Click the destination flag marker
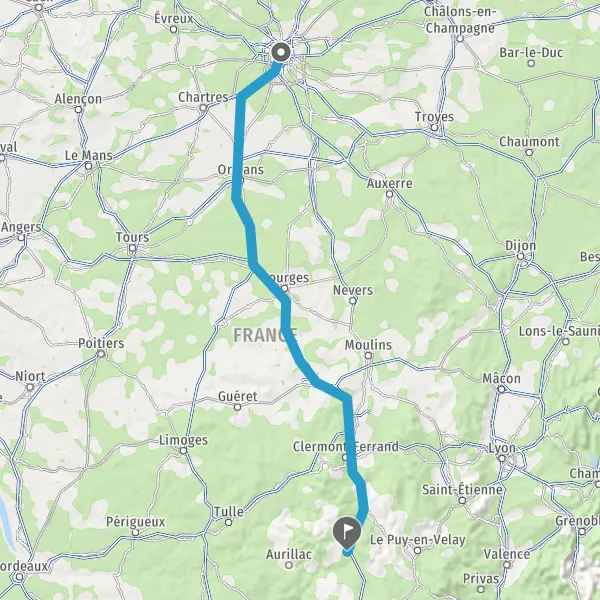This screenshot has width=600, height=600. click(347, 532)
